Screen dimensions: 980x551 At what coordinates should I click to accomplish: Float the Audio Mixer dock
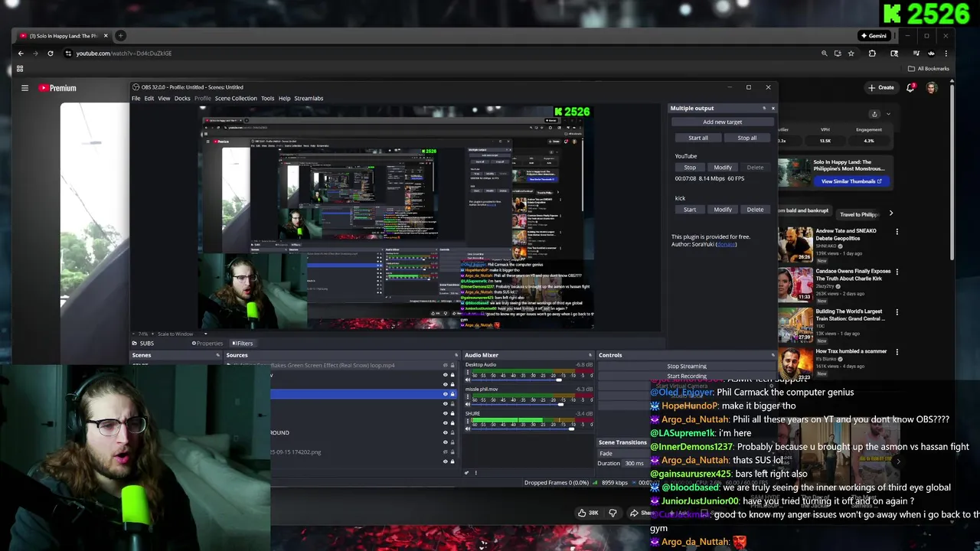590,355
